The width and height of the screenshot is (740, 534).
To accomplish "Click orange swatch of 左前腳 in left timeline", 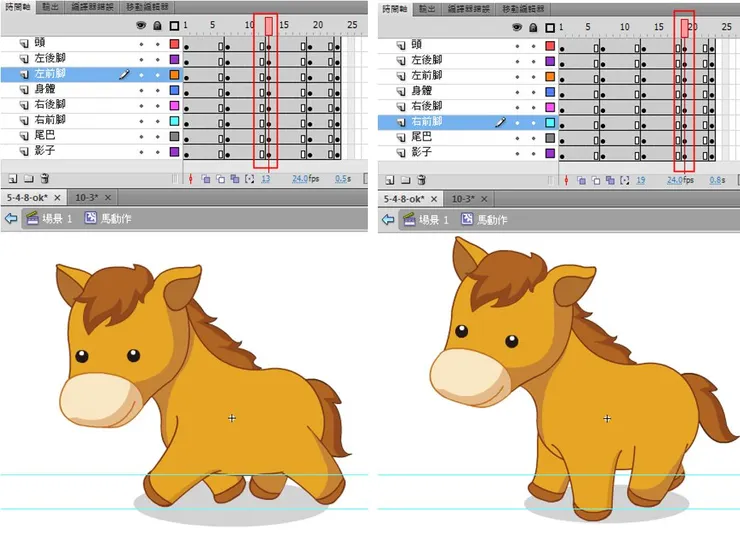I will point(175,75).
